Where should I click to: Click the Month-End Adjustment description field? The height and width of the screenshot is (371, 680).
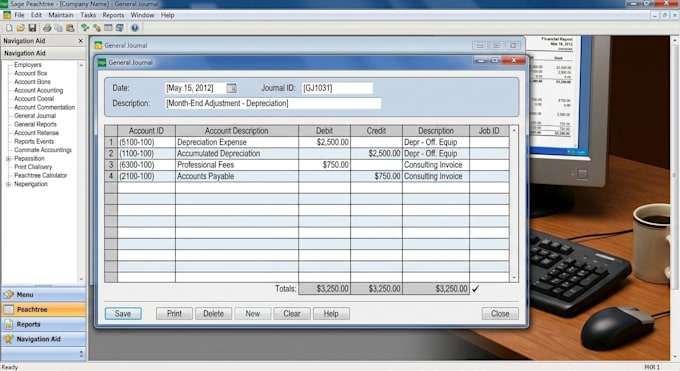[273, 104]
